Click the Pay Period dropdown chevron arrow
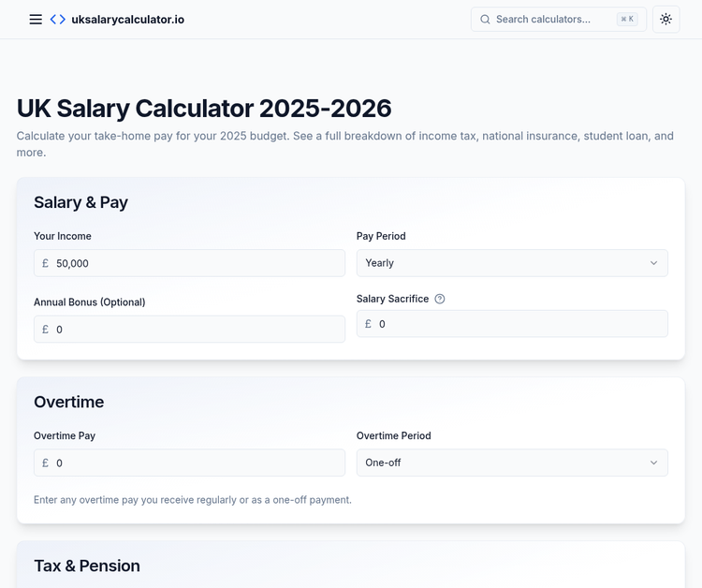Viewport: 702px width, 588px height. pos(653,263)
